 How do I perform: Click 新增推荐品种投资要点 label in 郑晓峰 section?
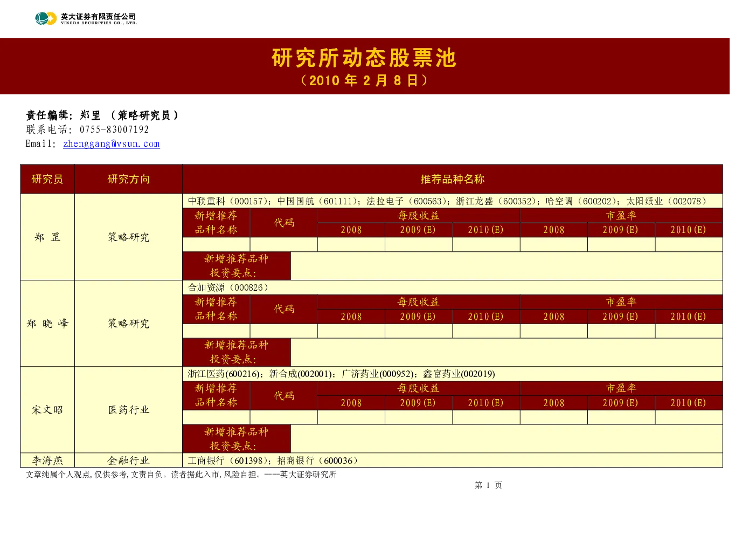[x=237, y=352]
